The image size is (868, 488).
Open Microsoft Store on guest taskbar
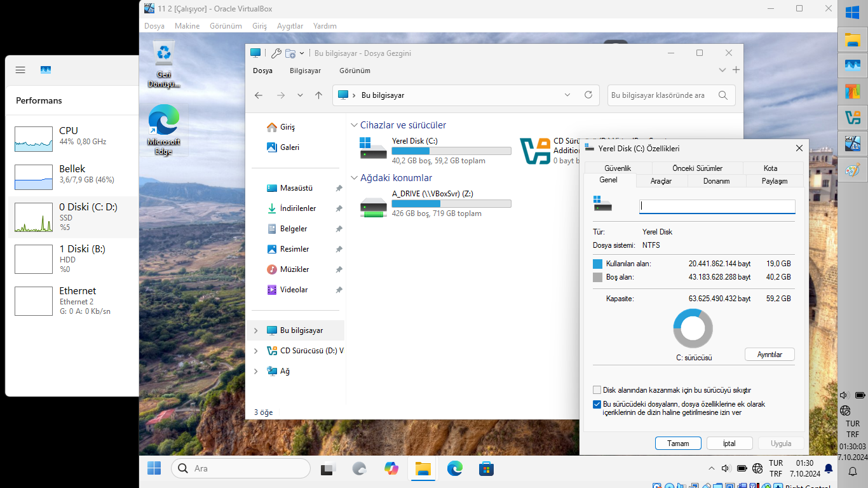(487, 468)
